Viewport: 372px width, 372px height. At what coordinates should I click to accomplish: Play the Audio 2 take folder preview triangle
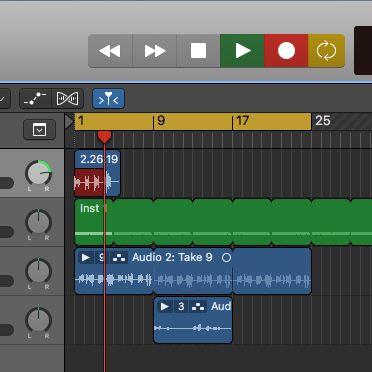[86, 258]
